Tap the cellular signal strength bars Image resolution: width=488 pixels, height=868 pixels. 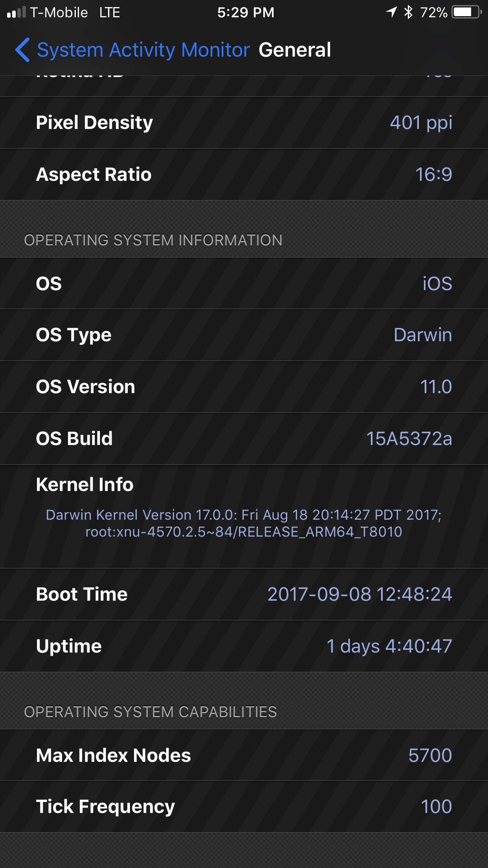click(17, 13)
